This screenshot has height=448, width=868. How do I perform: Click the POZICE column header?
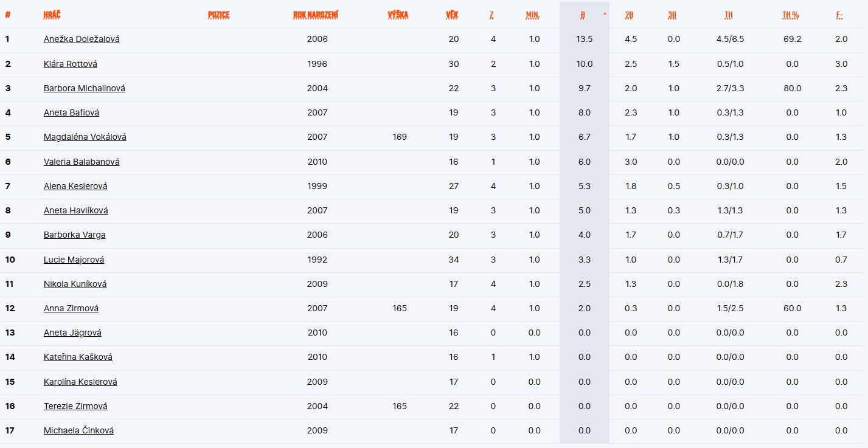point(218,15)
